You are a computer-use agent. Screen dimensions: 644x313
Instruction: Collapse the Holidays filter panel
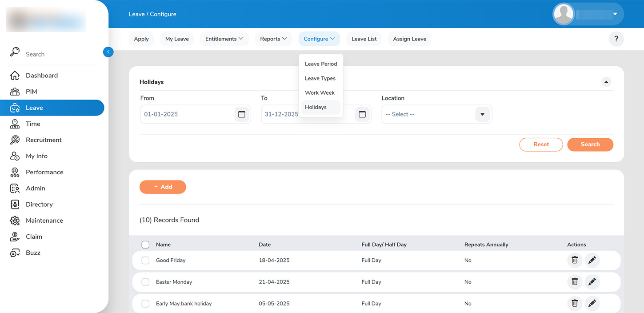point(606,82)
